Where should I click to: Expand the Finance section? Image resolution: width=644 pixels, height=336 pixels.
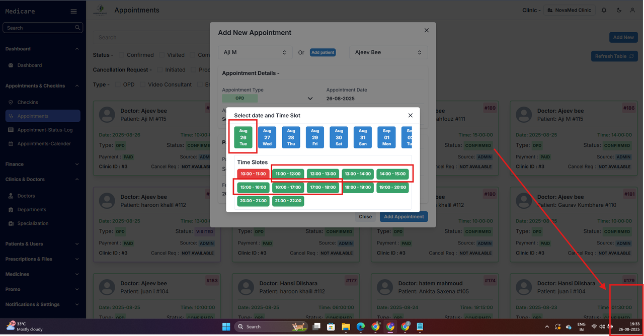tap(77, 164)
